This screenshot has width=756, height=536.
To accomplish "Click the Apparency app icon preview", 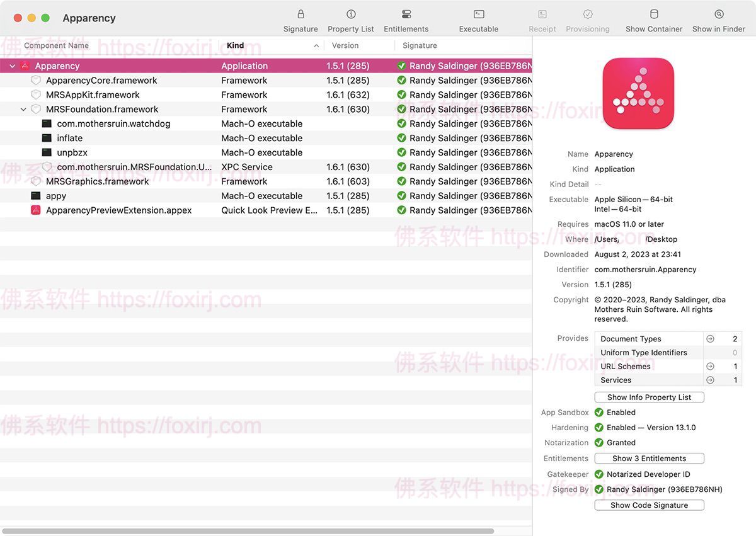I will pyautogui.click(x=638, y=93).
